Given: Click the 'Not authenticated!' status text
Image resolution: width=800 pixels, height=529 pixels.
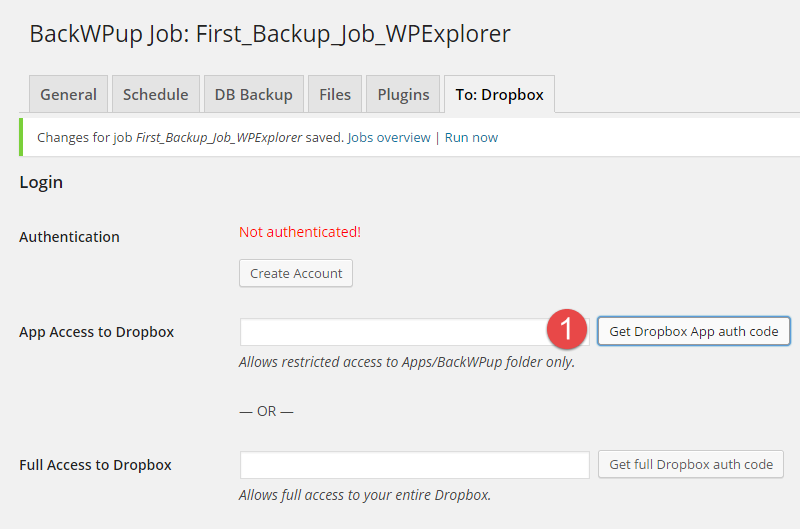Looking at the screenshot, I should point(300,232).
